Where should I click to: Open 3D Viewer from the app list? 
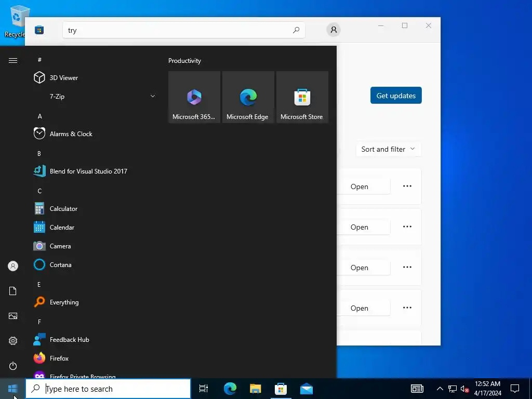point(95,78)
